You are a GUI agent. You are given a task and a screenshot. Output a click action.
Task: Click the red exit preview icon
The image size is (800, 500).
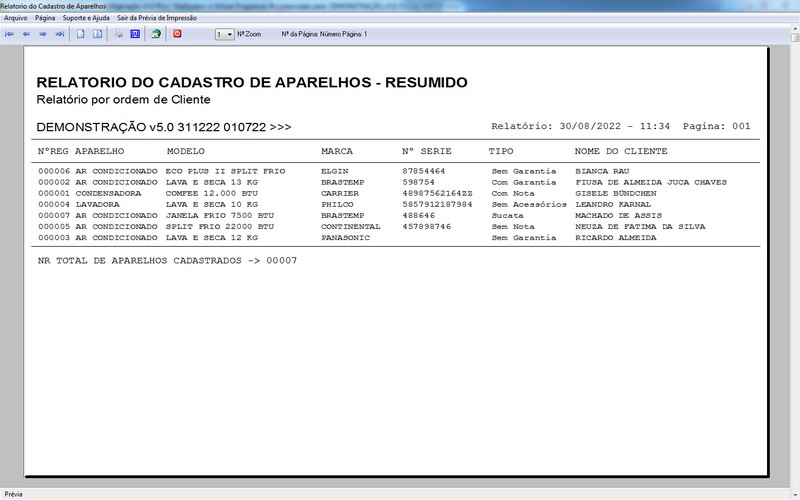click(177, 34)
